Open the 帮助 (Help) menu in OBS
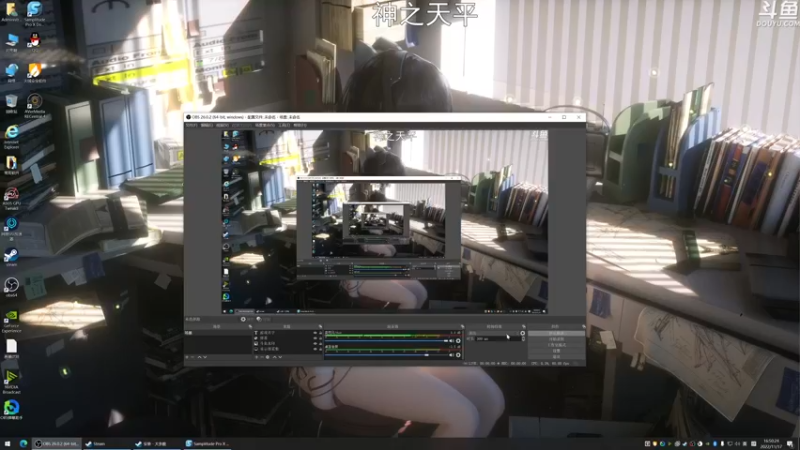This screenshot has width=800, height=450. tap(300, 125)
